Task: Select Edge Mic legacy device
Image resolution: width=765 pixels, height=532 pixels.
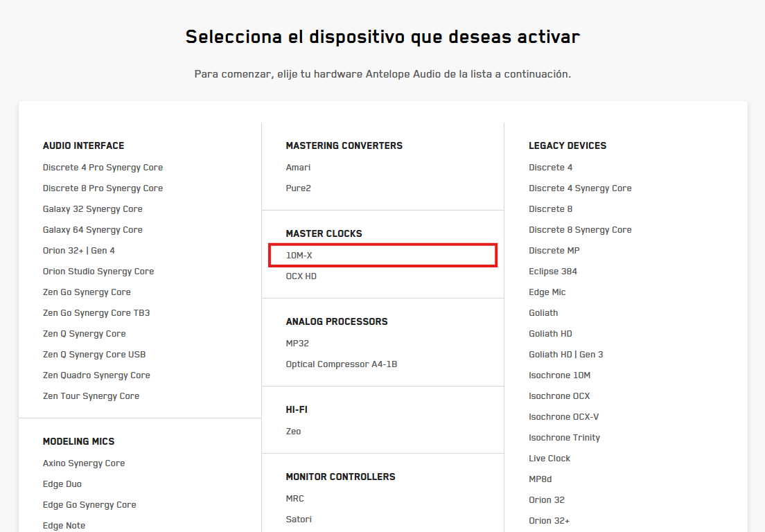Action: [547, 292]
